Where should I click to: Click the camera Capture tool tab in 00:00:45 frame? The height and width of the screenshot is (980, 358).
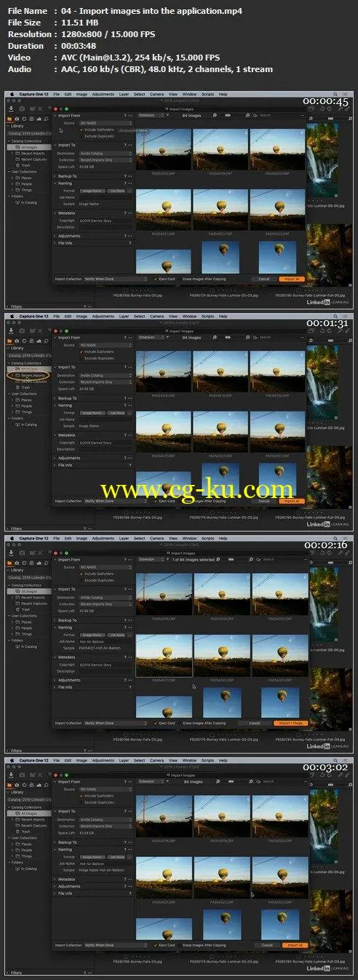18,118
